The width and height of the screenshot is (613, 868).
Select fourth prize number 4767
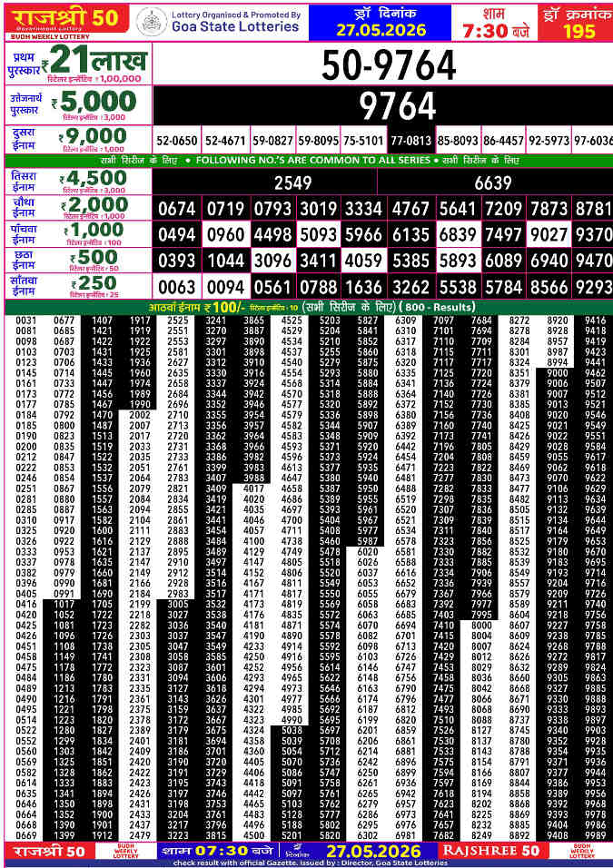410,209
